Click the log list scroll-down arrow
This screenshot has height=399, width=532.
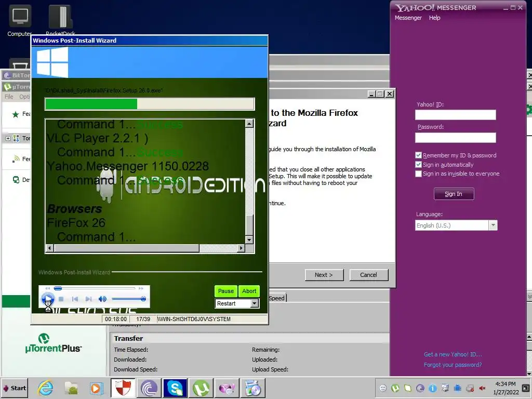point(249,240)
